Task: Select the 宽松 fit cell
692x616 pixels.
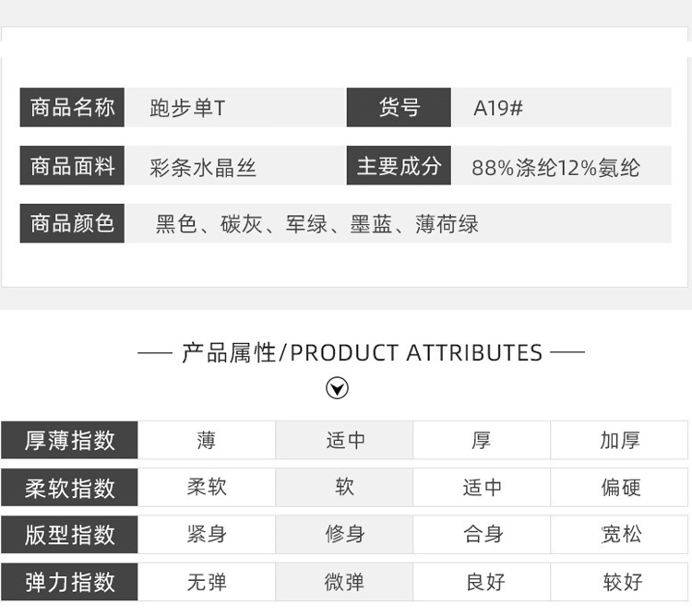Action: (620, 535)
